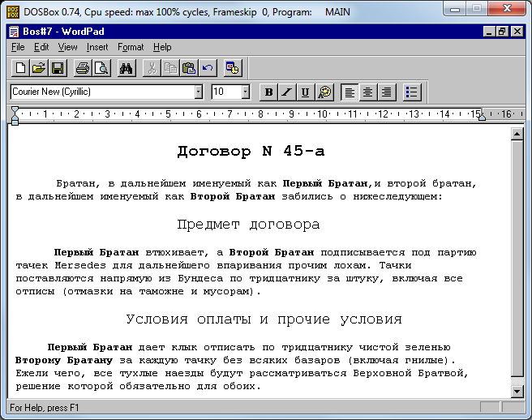Align the paragraph to the left

point(350,92)
